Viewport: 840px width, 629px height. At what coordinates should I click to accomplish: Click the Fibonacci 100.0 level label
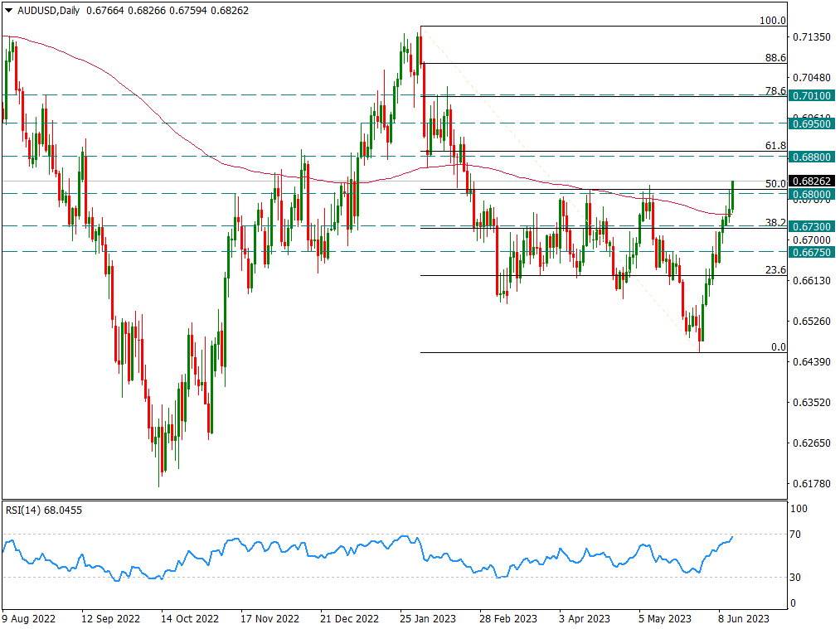pos(773,21)
